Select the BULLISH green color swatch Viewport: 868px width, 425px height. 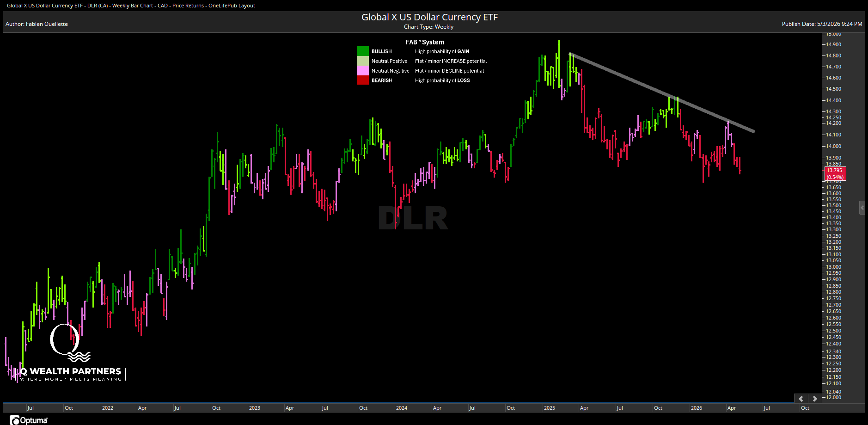pos(363,51)
